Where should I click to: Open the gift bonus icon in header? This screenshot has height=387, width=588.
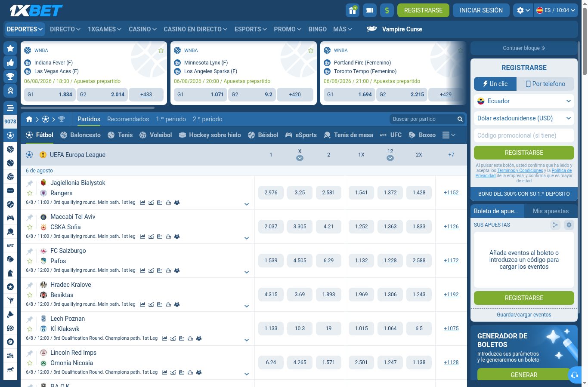[353, 10]
